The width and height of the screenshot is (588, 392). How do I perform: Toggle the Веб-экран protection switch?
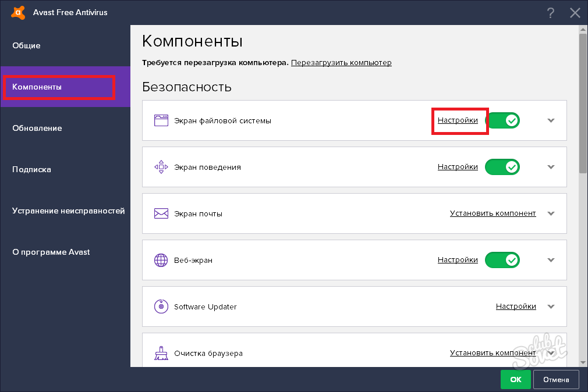click(502, 260)
